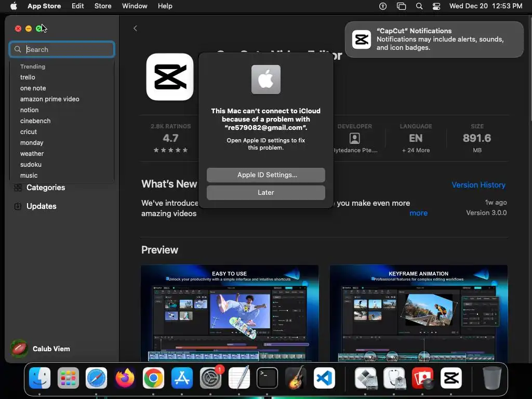Select trending search music

[x=29, y=176]
